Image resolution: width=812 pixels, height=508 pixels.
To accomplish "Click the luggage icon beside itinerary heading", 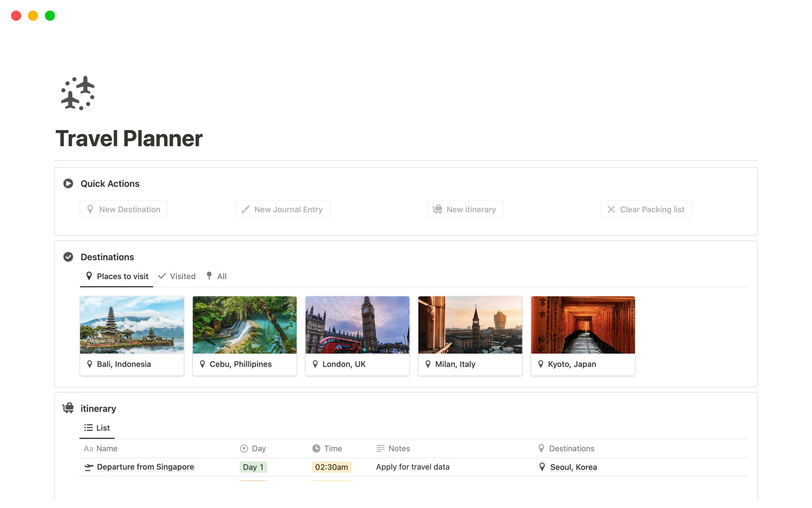I will click(x=68, y=408).
